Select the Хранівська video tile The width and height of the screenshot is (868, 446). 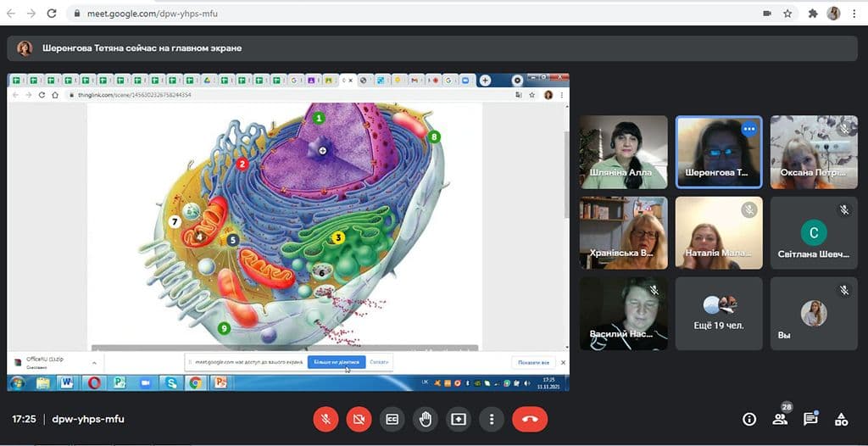[623, 232]
